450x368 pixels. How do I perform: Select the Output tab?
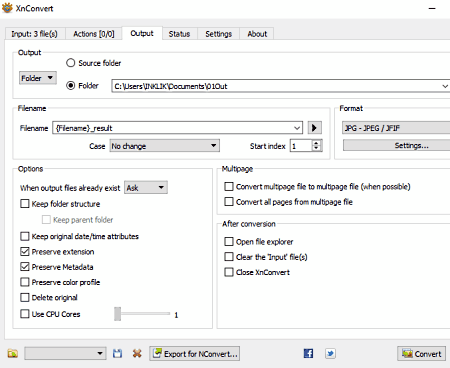[142, 33]
